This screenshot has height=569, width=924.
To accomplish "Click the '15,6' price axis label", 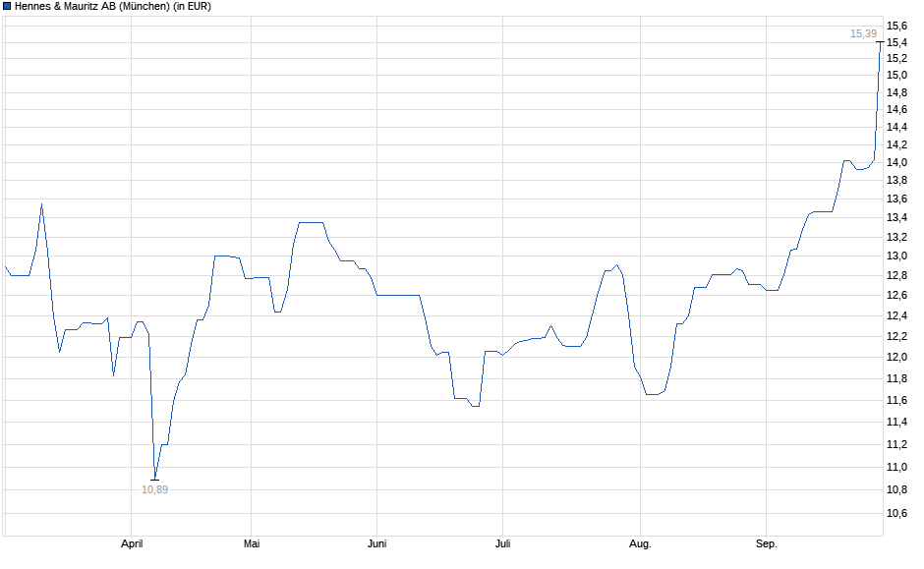I will pyautogui.click(x=896, y=26).
